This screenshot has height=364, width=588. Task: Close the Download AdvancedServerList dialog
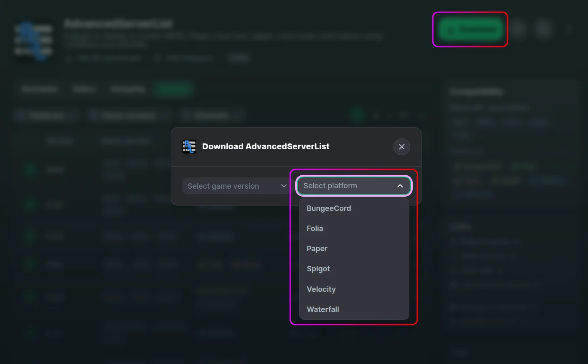tap(401, 147)
